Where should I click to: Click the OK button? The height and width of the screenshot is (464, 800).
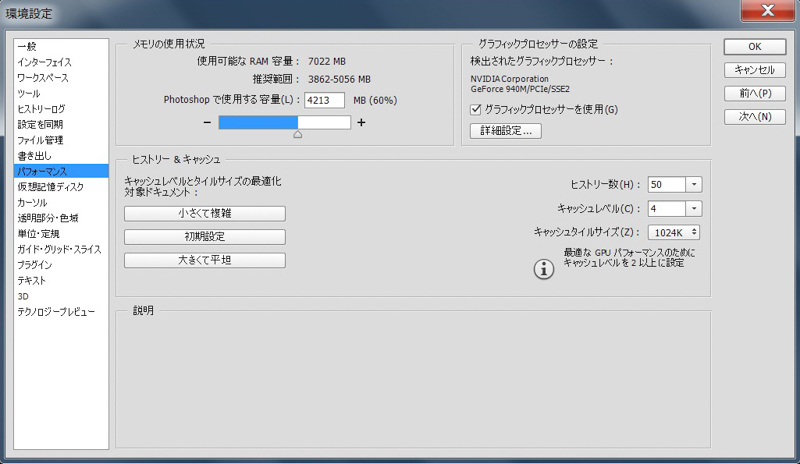[x=755, y=46]
